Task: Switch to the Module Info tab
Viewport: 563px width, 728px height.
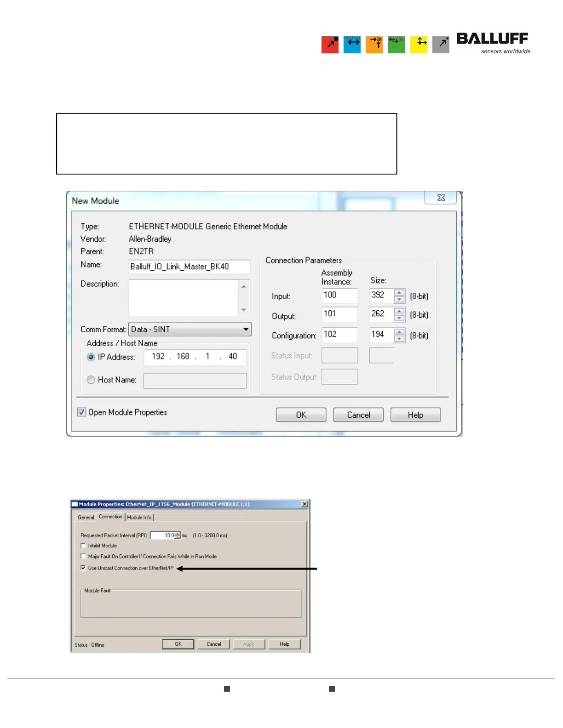Action: click(x=139, y=517)
